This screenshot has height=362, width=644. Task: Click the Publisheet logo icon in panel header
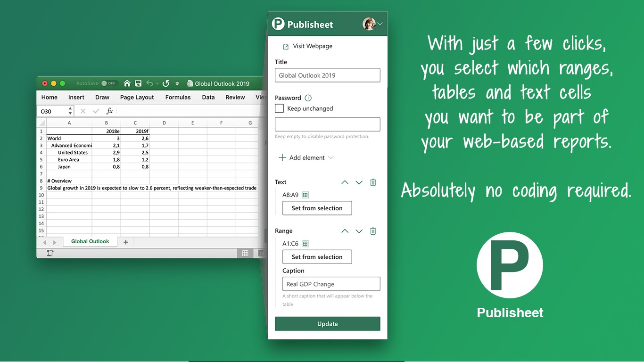pos(278,24)
